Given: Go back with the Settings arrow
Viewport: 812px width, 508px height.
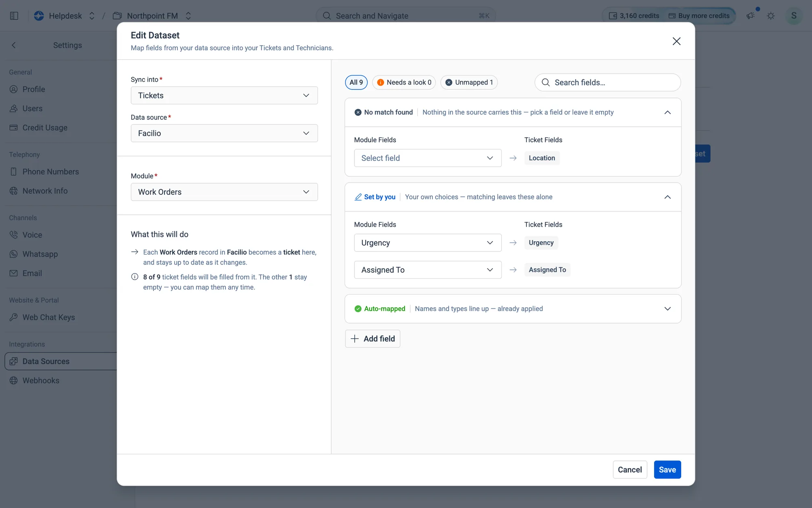Looking at the screenshot, I should (x=14, y=45).
